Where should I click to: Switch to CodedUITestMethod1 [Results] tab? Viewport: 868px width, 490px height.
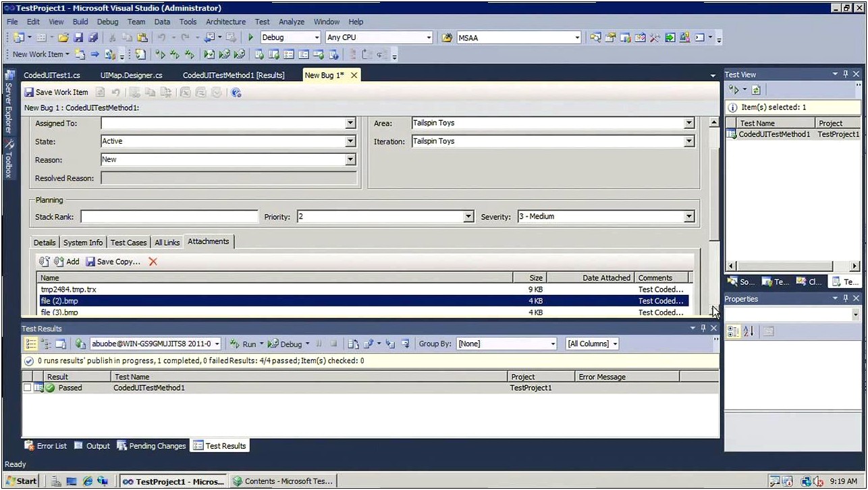click(x=234, y=75)
